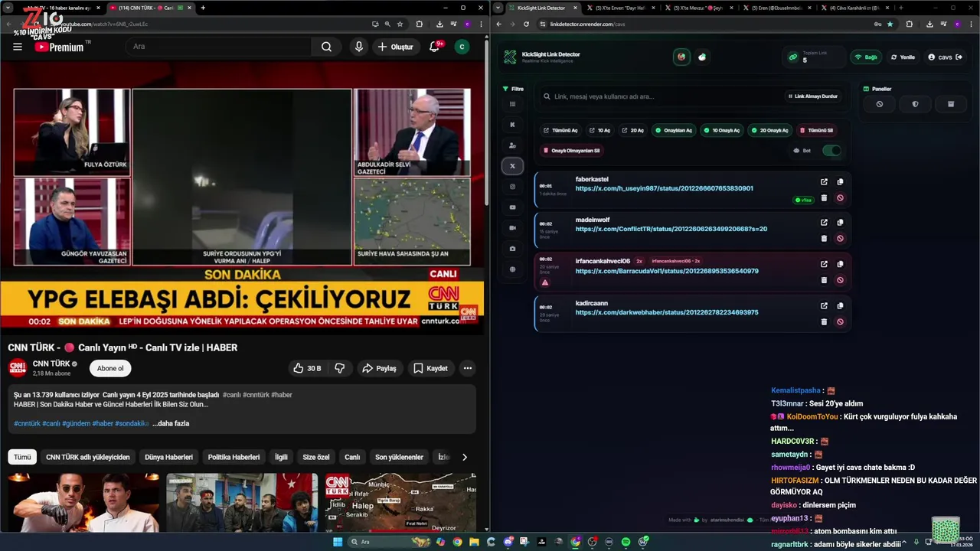This screenshot has height=551, width=980.
Task: Open faberkastel link in external tab icon
Action: point(824,181)
